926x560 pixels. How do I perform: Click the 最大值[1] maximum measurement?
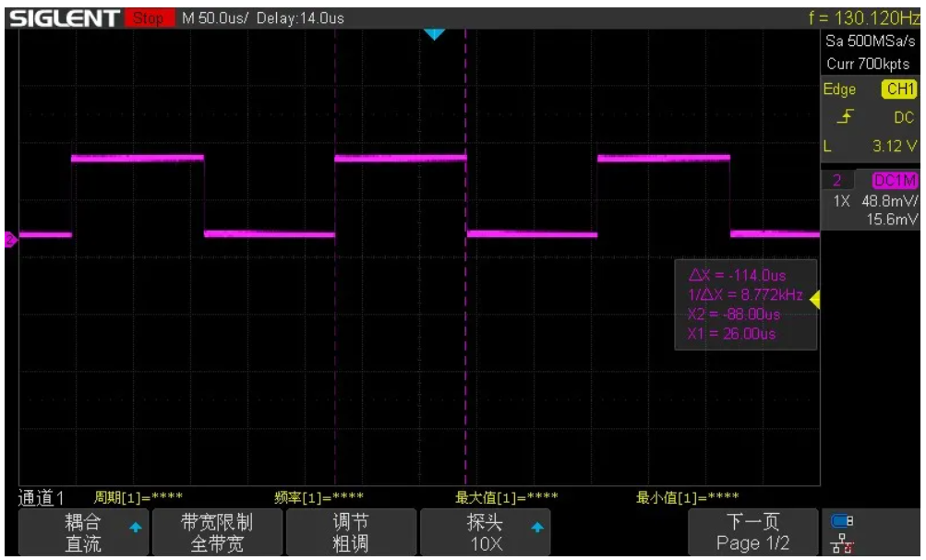point(506,498)
